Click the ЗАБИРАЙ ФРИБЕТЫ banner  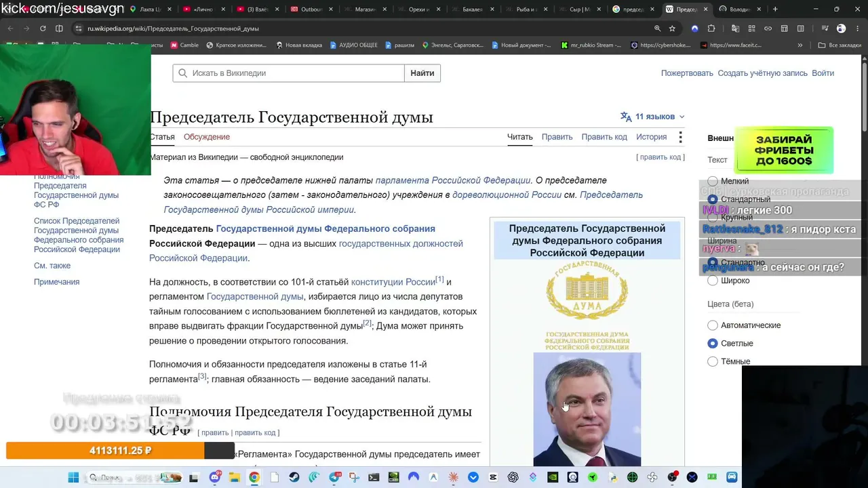pyautogui.click(x=784, y=150)
